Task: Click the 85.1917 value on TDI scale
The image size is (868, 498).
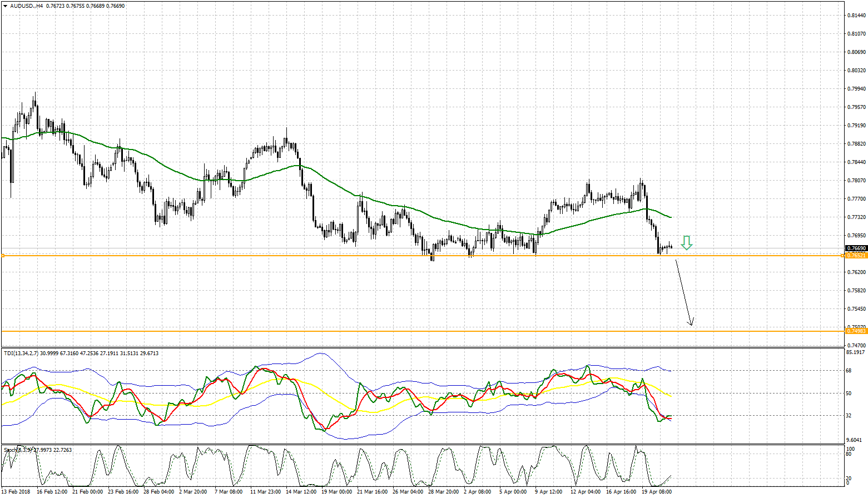Action: (x=855, y=352)
